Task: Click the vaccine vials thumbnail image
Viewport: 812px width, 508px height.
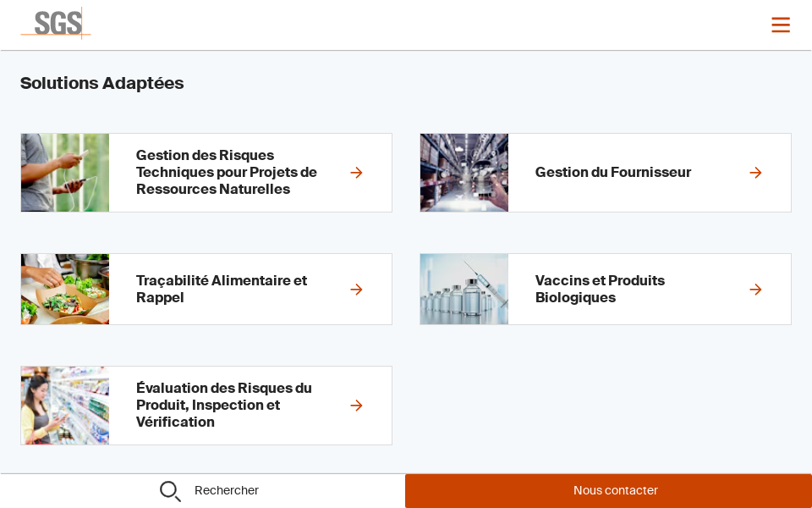Action: point(464,290)
